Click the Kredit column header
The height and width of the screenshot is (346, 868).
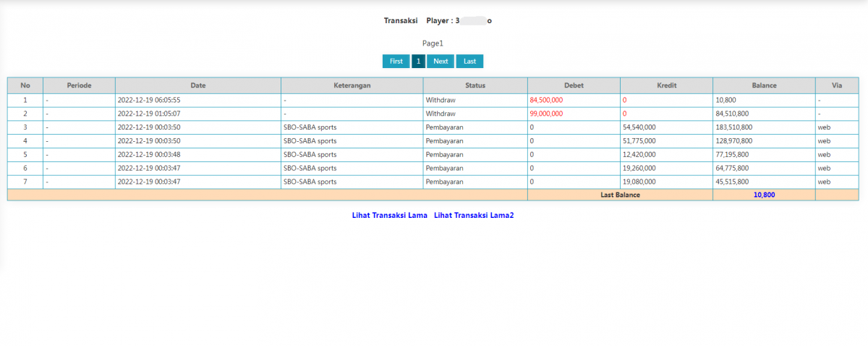click(x=666, y=85)
